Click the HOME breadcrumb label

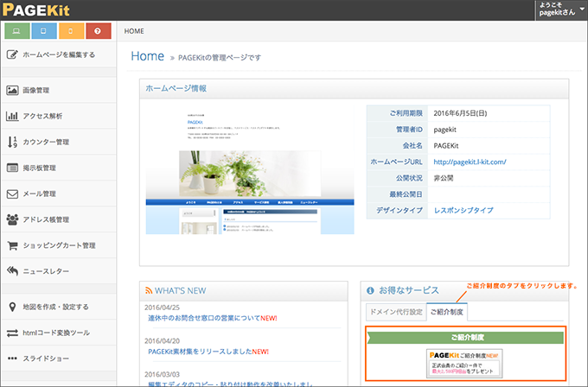(134, 31)
